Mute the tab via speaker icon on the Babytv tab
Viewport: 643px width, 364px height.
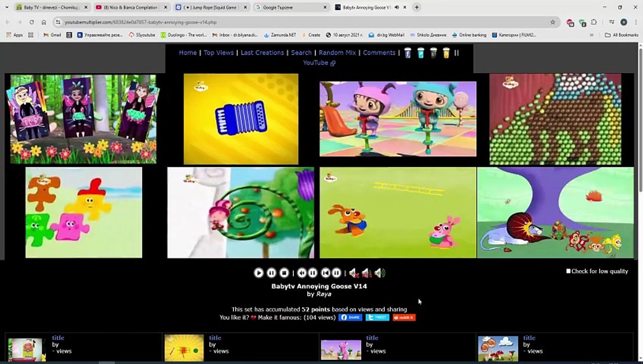click(397, 8)
